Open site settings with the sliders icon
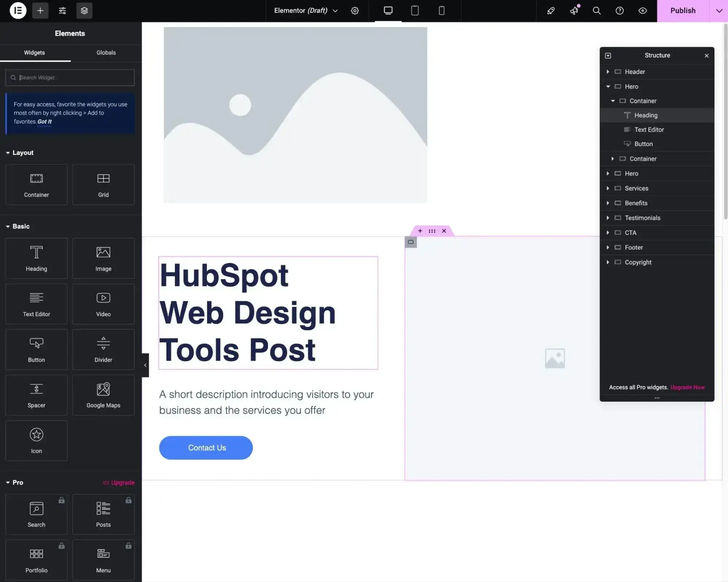 (x=62, y=11)
